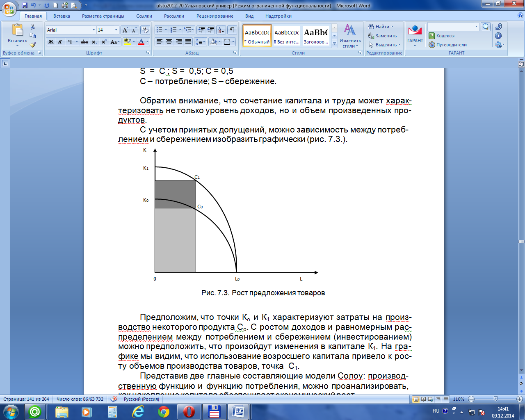The image size is (525, 420).
Task: Open Internet Explorer from taskbar
Action: coord(138,411)
